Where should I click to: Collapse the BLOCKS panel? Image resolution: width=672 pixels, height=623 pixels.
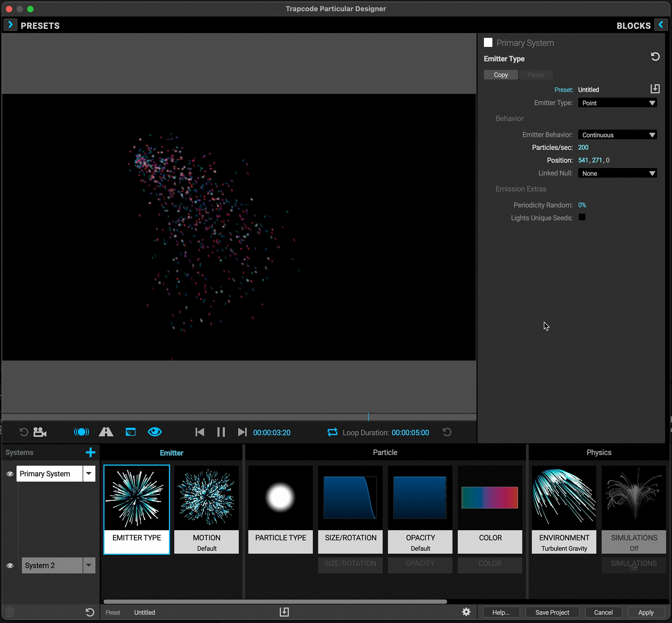click(660, 25)
